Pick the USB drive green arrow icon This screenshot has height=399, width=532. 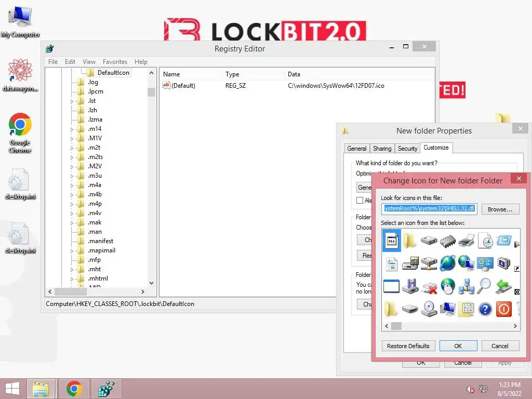[x=503, y=286]
